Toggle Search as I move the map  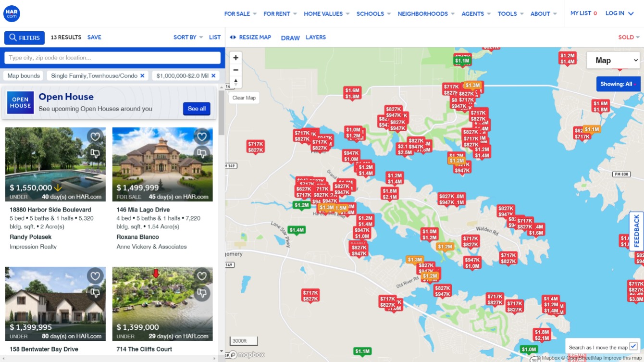[633, 347]
